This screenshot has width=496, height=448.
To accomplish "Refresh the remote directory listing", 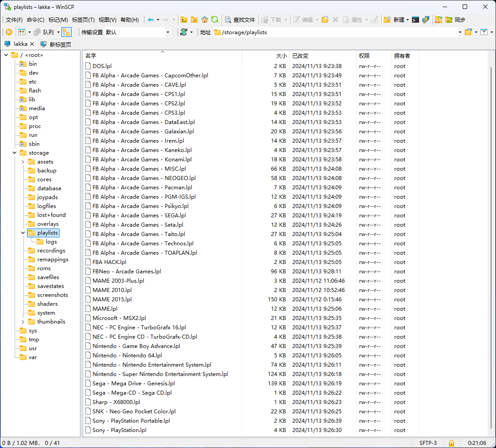I will [215, 20].
